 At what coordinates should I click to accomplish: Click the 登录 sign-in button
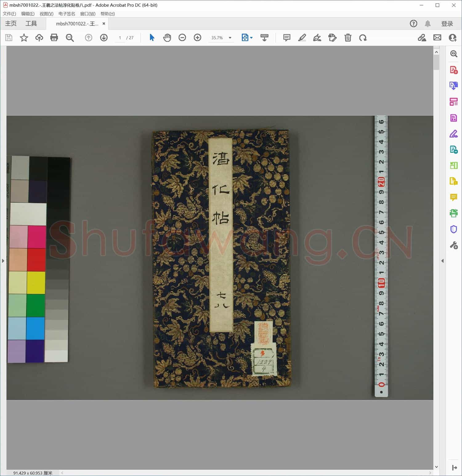tap(447, 24)
